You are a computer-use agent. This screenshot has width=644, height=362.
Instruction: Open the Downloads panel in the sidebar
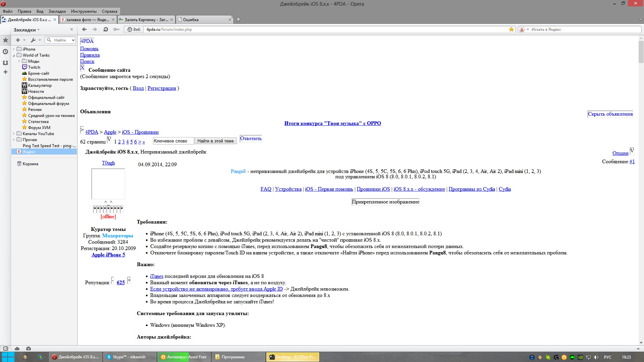pos(5,63)
